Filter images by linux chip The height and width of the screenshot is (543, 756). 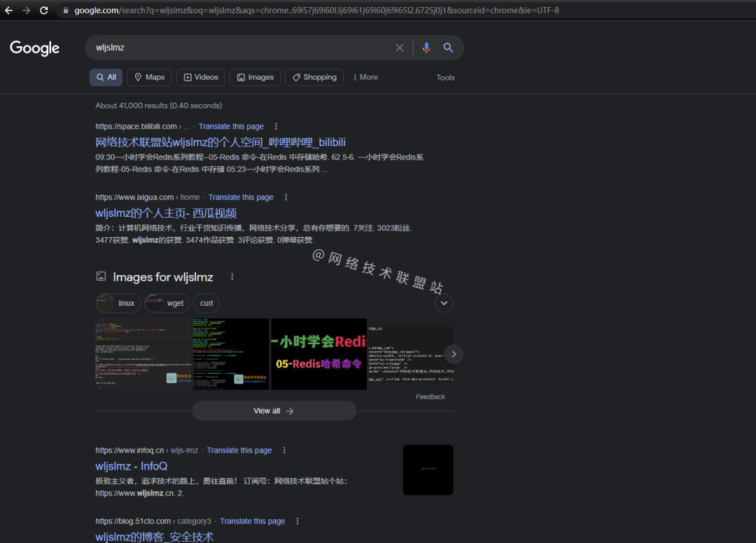click(x=118, y=303)
